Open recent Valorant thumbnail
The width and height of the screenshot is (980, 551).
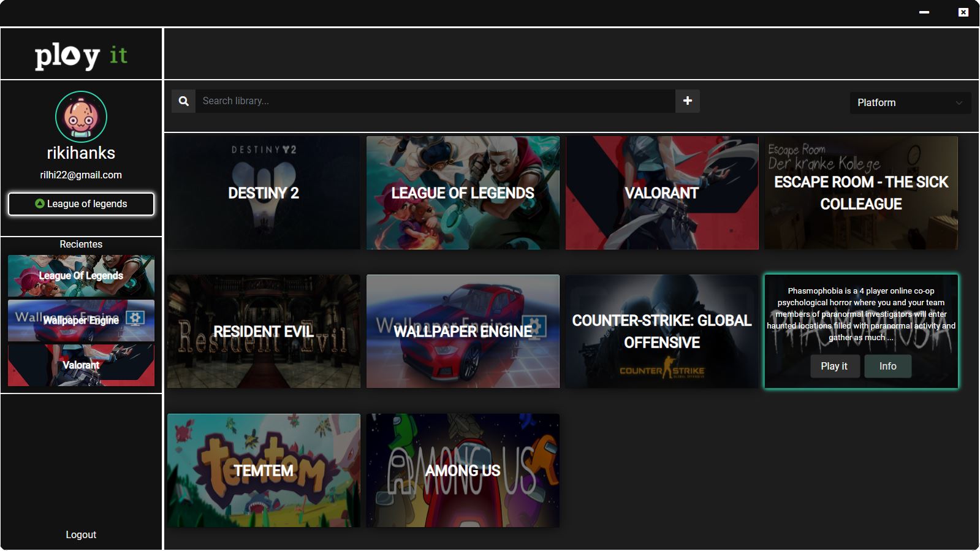(81, 365)
